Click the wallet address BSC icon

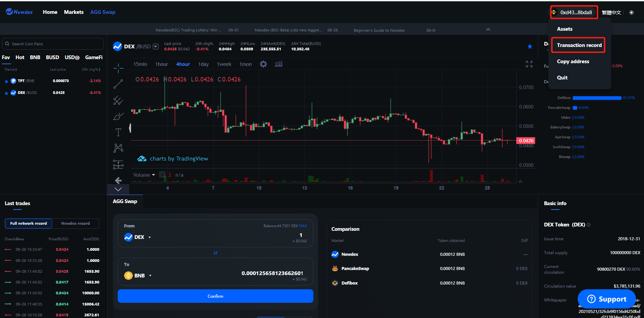pos(554,13)
